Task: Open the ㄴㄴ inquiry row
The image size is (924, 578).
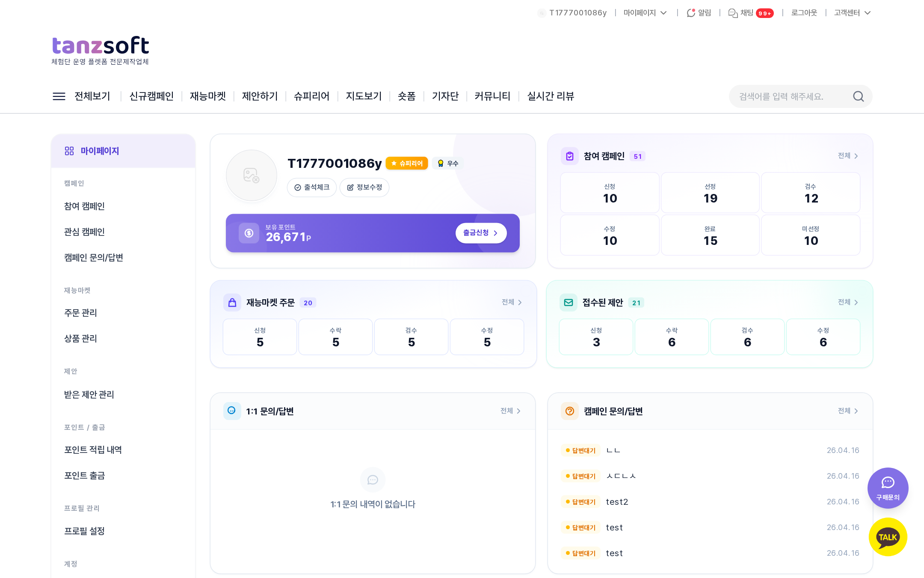Action: pos(710,450)
